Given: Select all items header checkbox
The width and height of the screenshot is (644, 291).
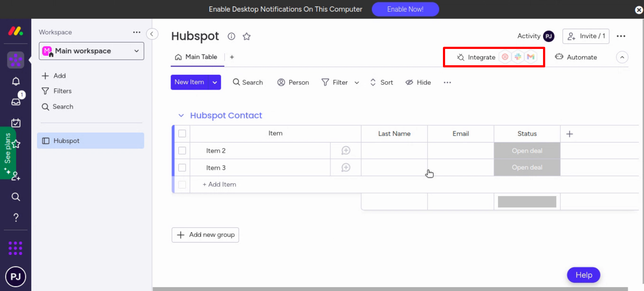Looking at the screenshot, I should tap(182, 133).
